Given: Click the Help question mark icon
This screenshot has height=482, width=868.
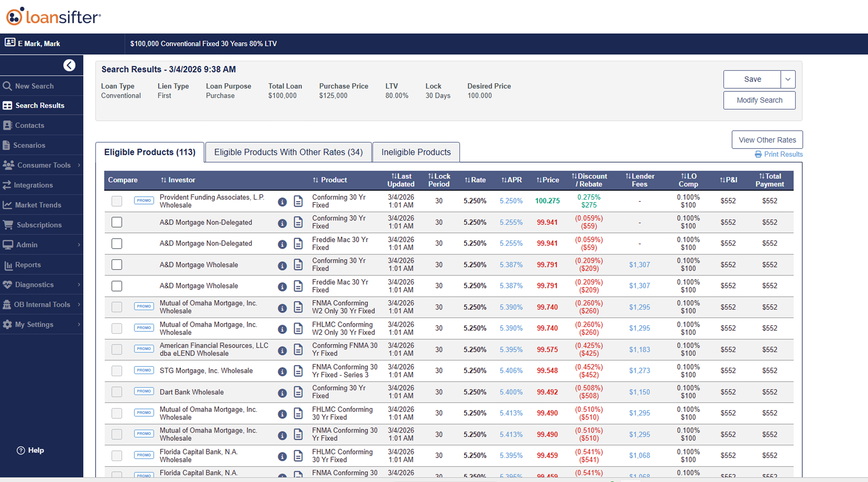Looking at the screenshot, I should tap(20, 450).
